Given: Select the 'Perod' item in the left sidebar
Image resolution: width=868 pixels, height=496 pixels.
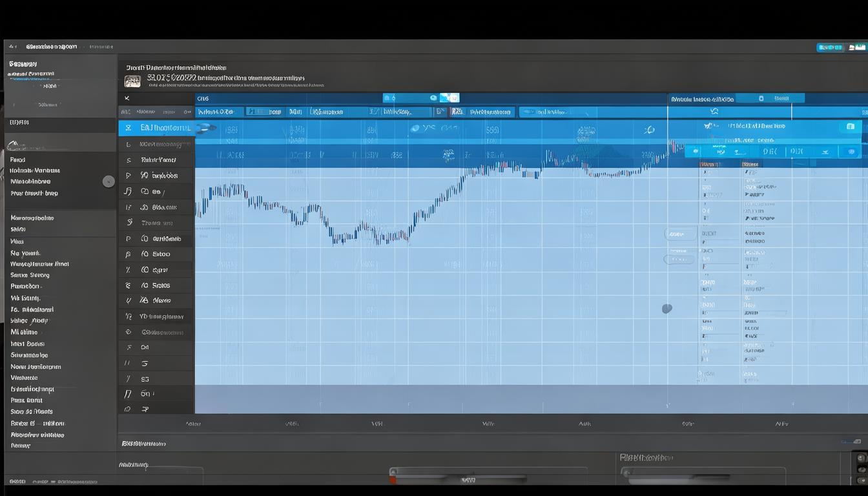Looking at the screenshot, I should (x=18, y=160).
